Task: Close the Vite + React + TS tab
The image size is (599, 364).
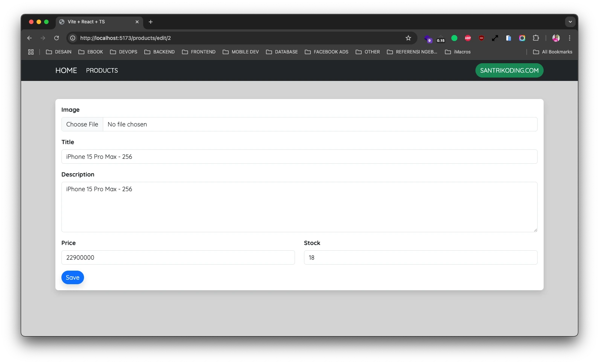Action: tap(137, 22)
